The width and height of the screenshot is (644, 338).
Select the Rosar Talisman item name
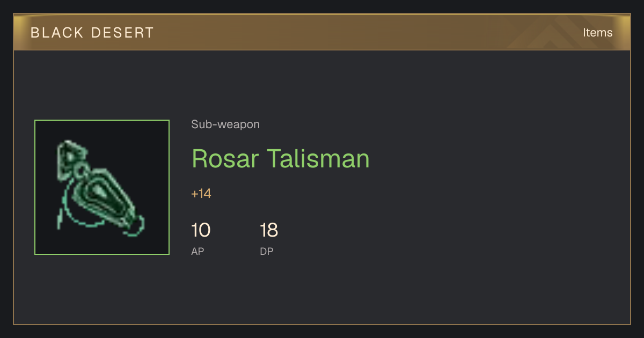coord(281,158)
